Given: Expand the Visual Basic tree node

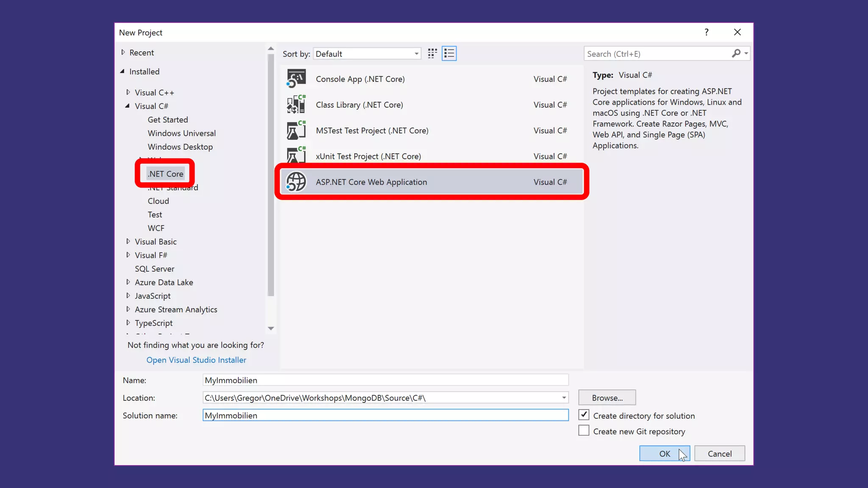Looking at the screenshot, I should tap(128, 241).
